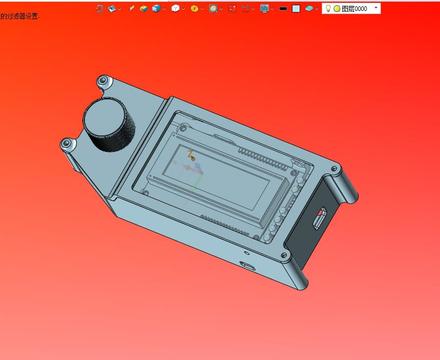The image size is (440, 360).
Task: Select the orange pencil sketch icon
Action: pos(132,8)
